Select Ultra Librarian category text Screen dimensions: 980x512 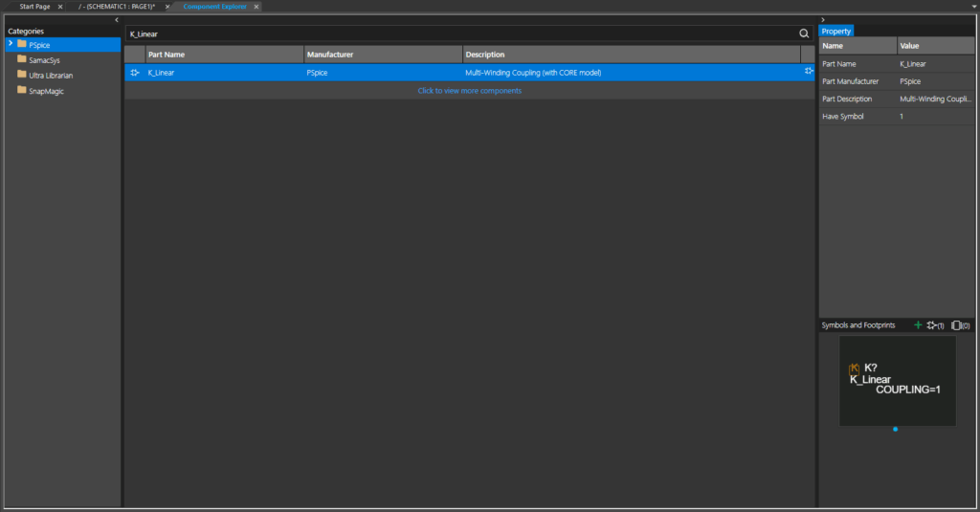coord(51,76)
